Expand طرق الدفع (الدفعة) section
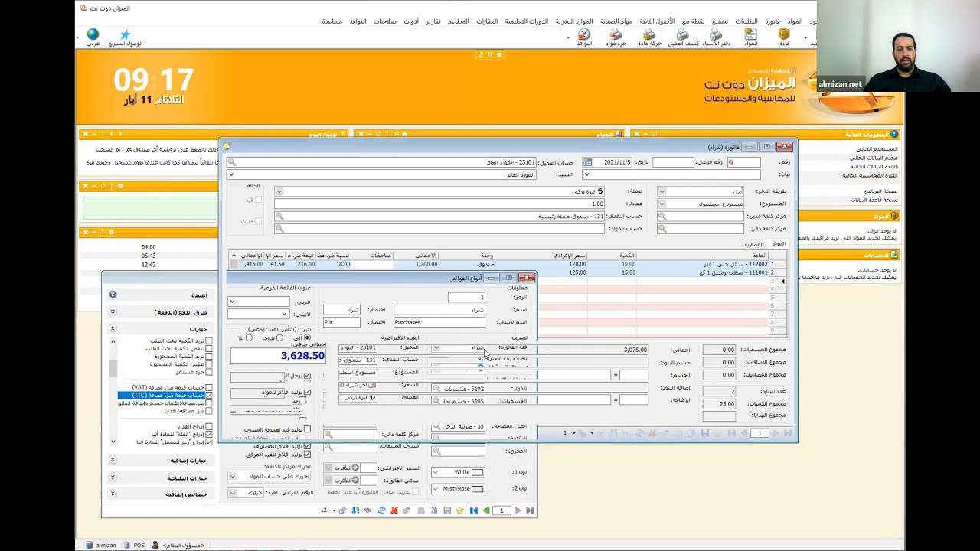The image size is (980, 551). pyautogui.click(x=113, y=312)
